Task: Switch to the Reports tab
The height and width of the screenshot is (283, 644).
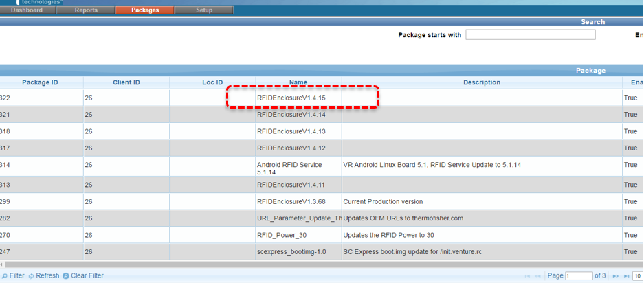Action: tap(86, 10)
